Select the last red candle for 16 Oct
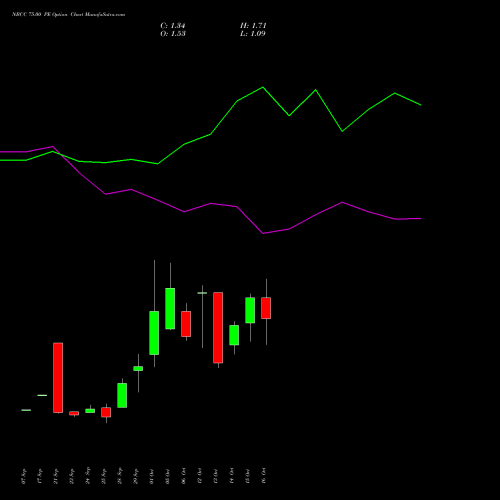The width and height of the screenshot is (500, 500). (266, 308)
